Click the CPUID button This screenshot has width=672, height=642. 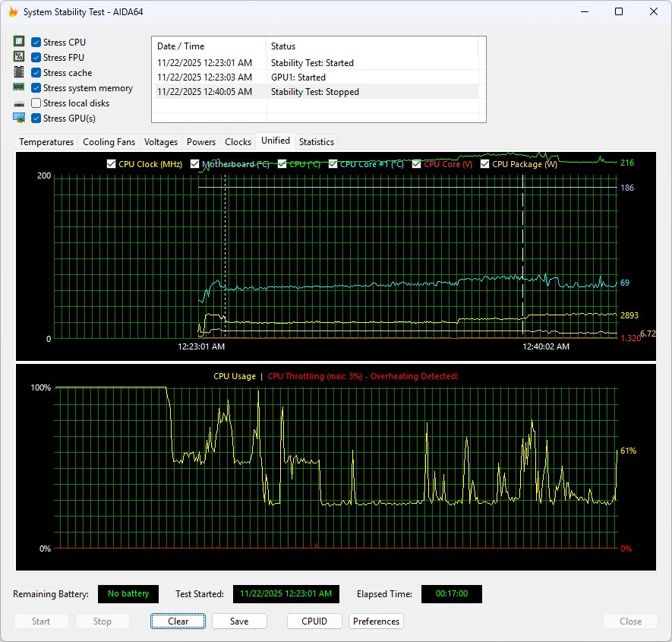[314, 621]
